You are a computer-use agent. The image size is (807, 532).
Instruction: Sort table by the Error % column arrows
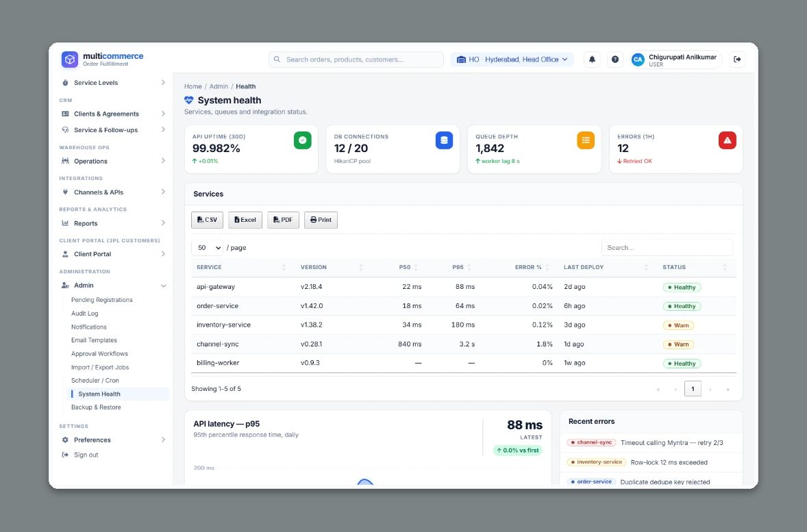click(547, 268)
